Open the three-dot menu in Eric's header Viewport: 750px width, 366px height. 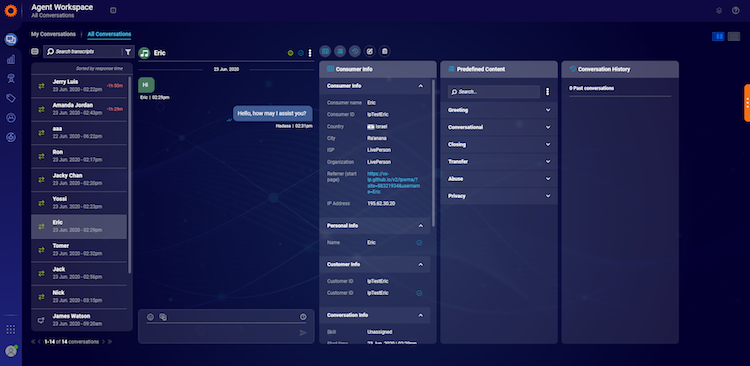[310, 53]
